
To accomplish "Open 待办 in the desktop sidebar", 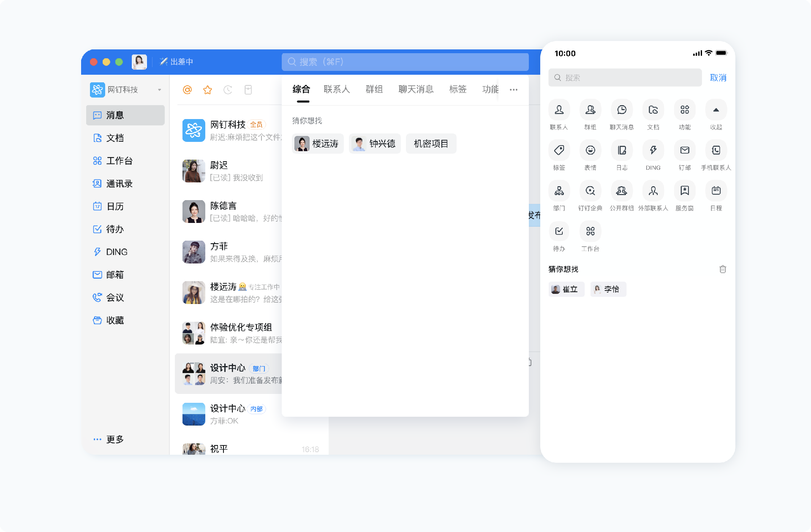I will pyautogui.click(x=125, y=229).
